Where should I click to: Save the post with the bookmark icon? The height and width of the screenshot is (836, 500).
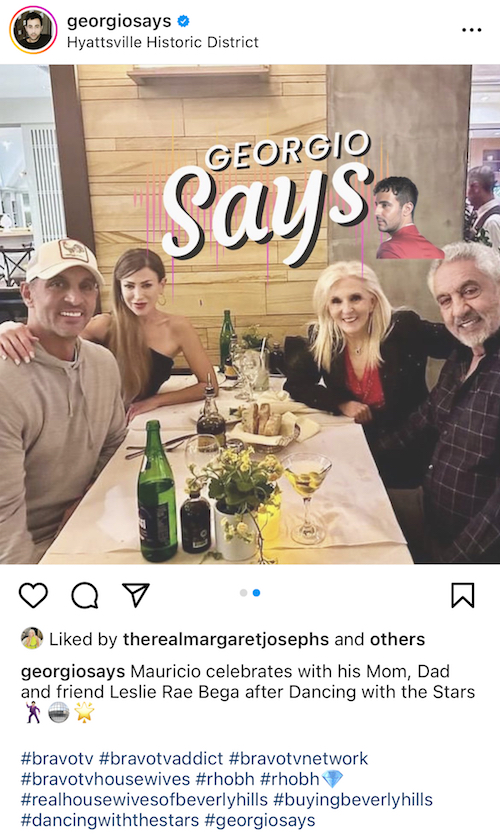pyautogui.click(x=463, y=595)
